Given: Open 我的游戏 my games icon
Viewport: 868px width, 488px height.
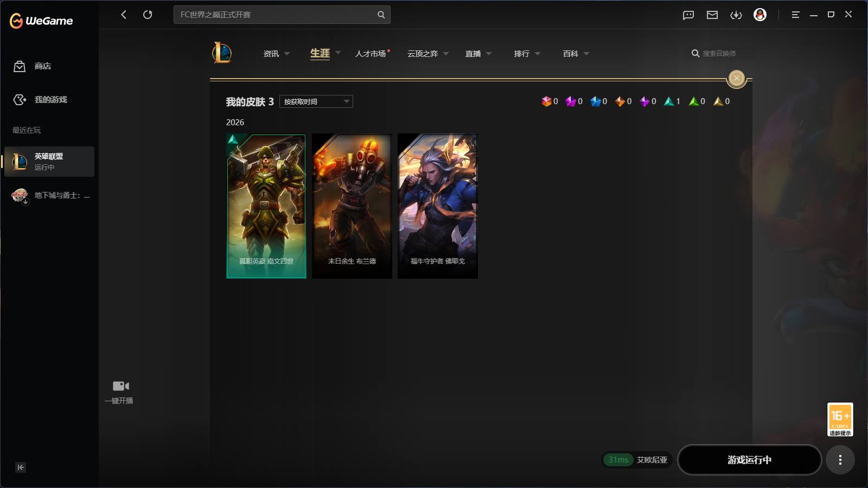Looking at the screenshot, I should coord(20,100).
